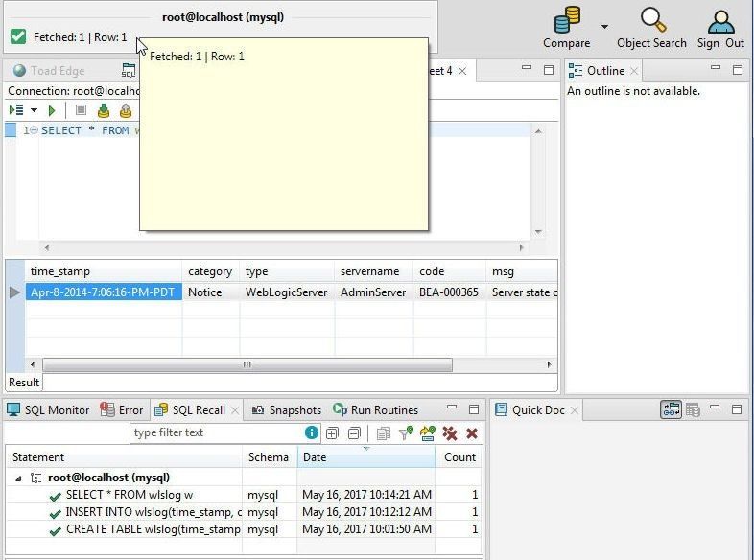Switch to the Toad Edge tab
This screenshot has height=560, width=754.
point(49,71)
